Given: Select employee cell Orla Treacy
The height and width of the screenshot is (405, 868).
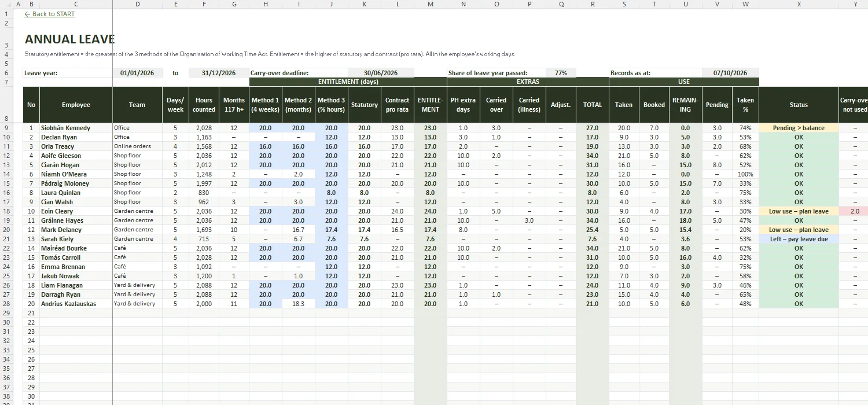Looking at the screenshot, I should click(x=76, y=146).
